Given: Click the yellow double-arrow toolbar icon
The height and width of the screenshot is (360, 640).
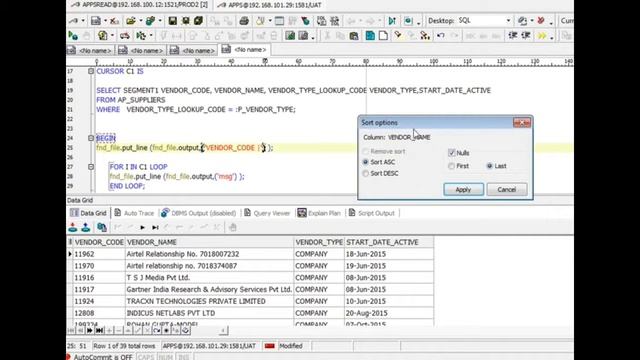Looking at the screenshot, I should coord(542,36).
